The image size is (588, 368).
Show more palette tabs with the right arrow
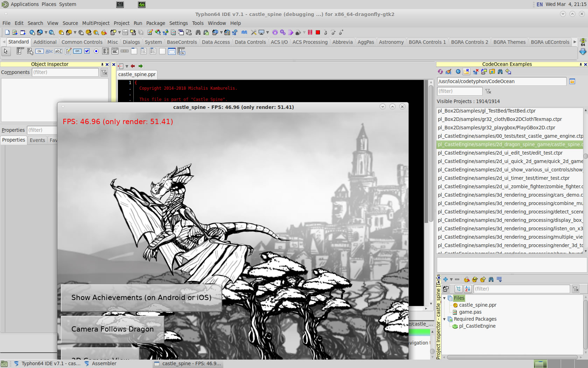click(575, 42)
